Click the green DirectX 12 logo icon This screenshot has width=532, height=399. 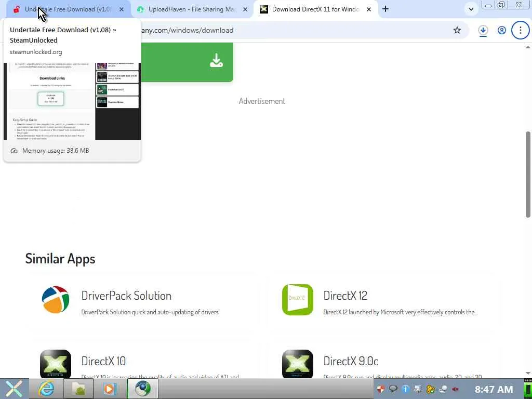298,300
